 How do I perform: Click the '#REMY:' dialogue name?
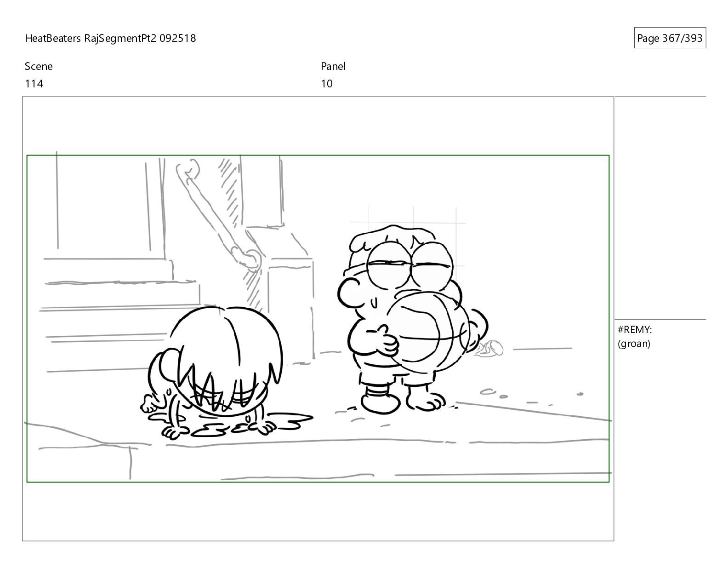635,329
